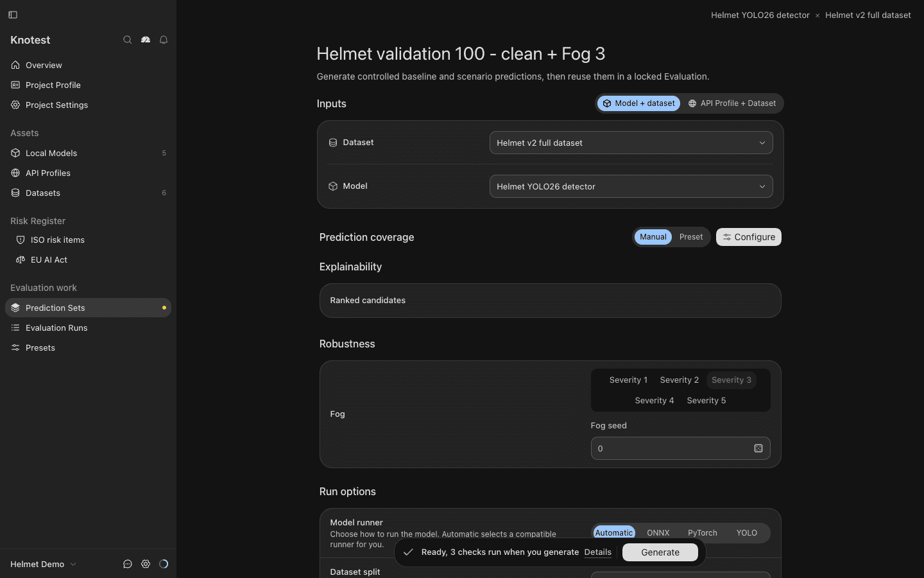
Task: Select ONNX model runner
Action: coord(658,532)
